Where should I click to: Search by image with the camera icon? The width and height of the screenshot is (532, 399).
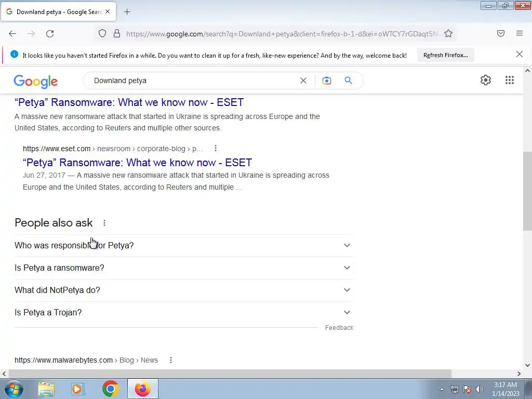coord(326,81)
